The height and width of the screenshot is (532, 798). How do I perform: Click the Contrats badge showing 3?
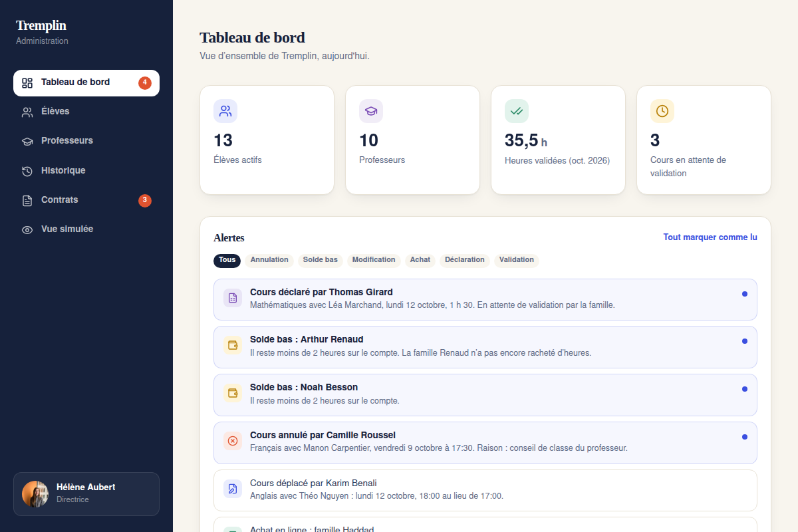[x=145, y=200]
